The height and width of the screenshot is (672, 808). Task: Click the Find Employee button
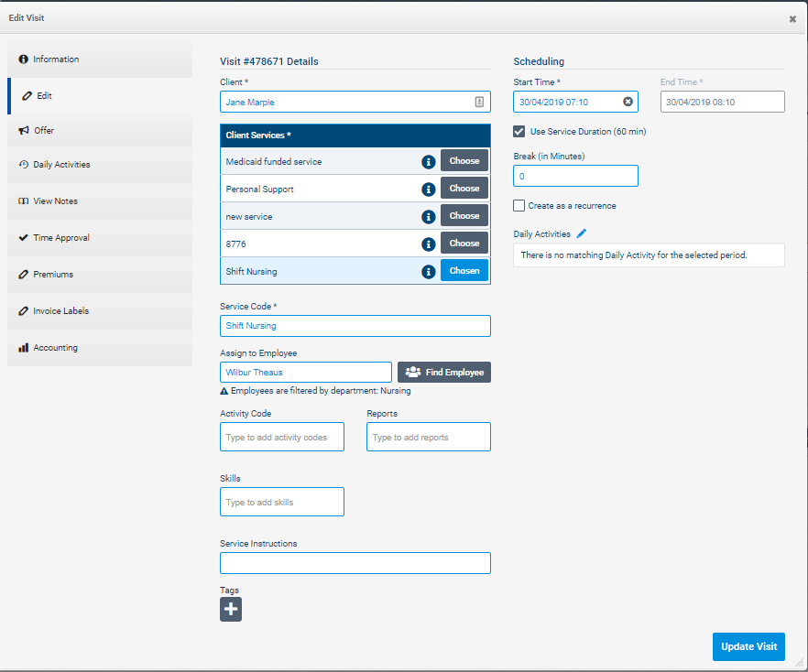444,373
